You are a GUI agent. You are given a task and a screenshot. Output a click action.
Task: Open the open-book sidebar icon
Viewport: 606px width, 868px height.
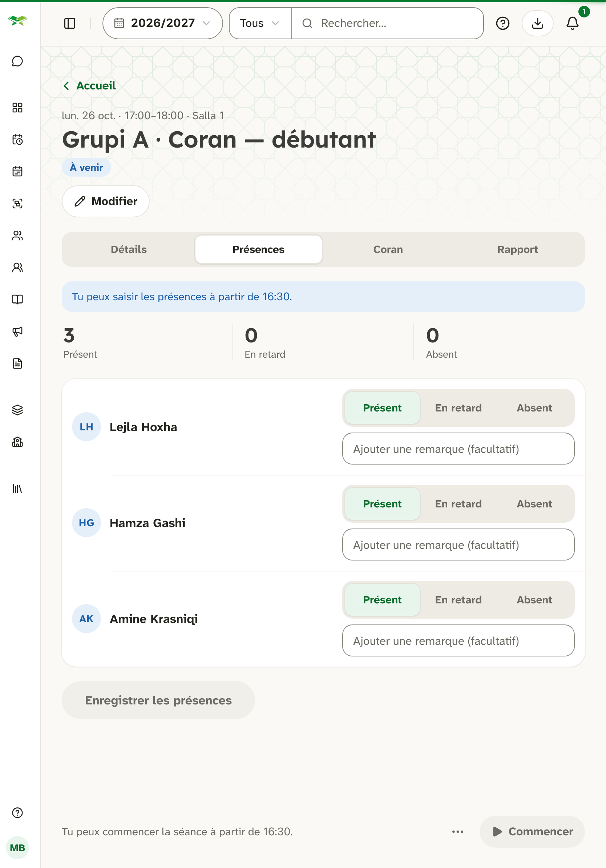[17, 300]
